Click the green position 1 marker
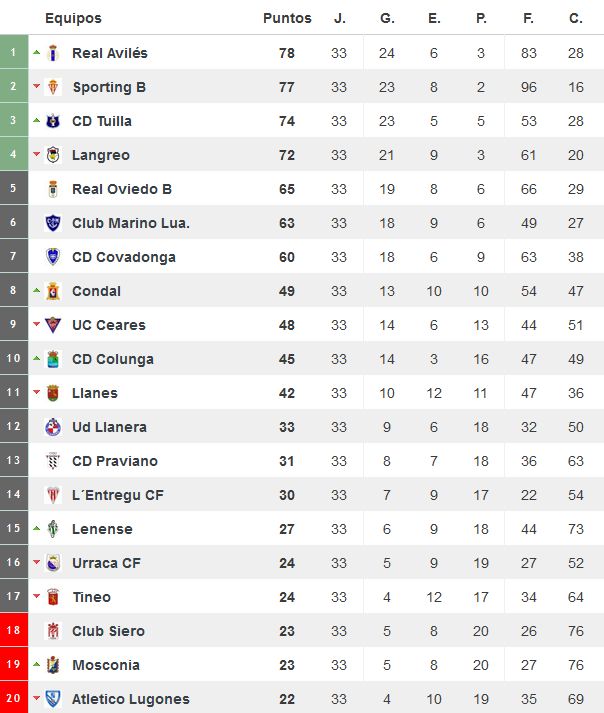This screenshot has width=604, height=713. click(x=14, y=52)
